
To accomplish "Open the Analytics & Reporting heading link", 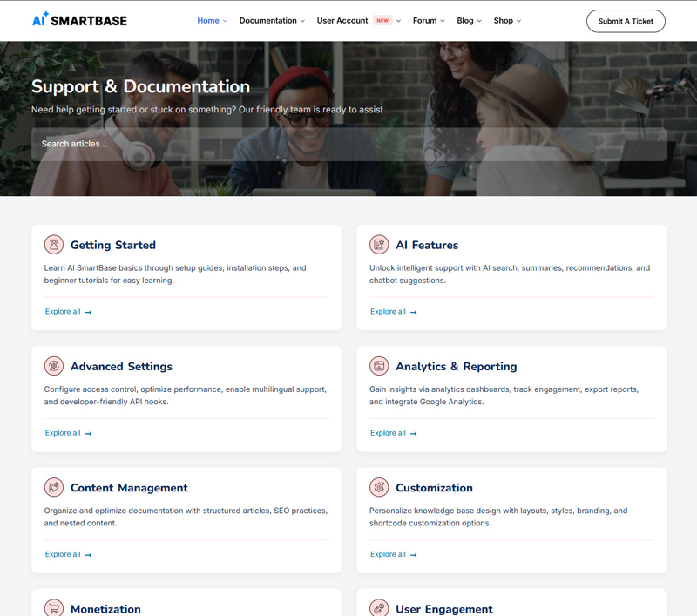I will 456,367.
